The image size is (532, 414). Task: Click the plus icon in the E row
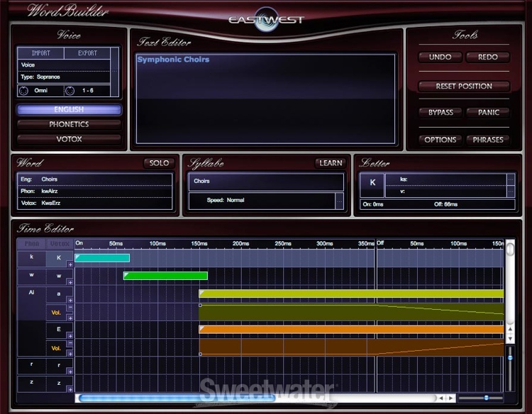70,336
